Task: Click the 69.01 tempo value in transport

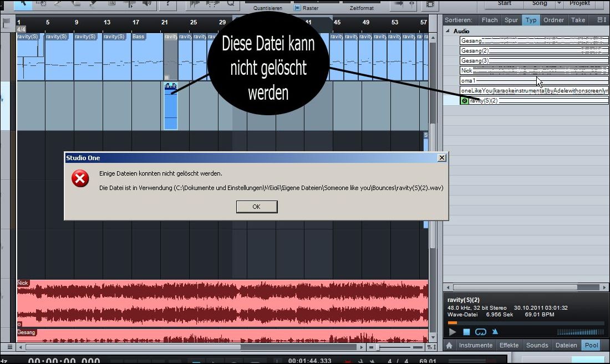Action: pos(428,361)
